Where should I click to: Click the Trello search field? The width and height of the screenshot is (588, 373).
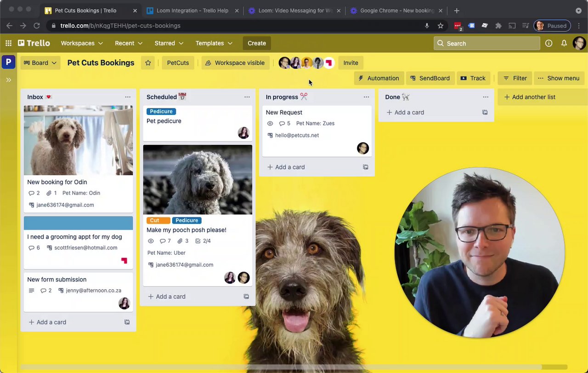pyautogui.click(x=487, y=43)
